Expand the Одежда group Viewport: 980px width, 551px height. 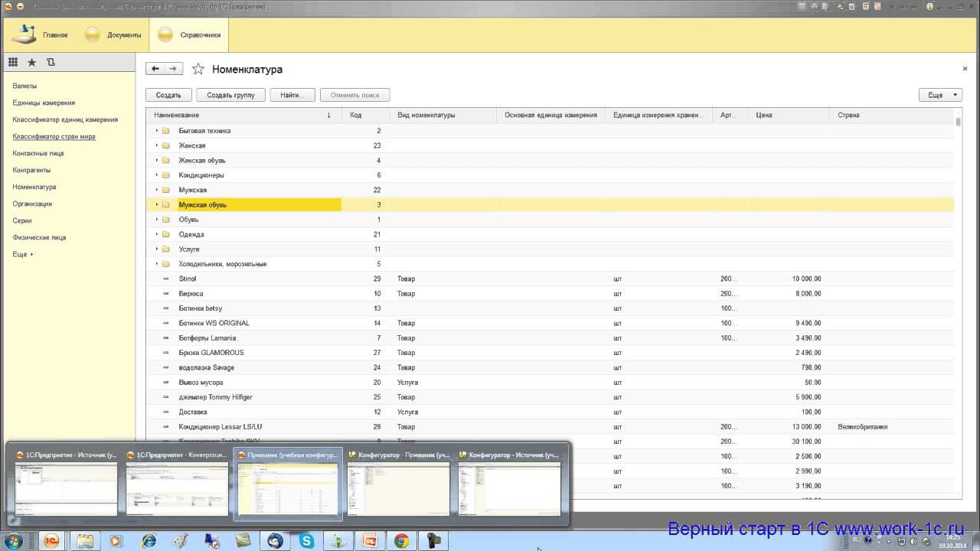157,234
